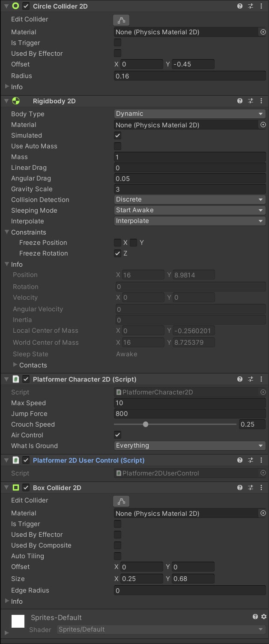Image resolution: width=269 pixels, height=644 pixels.
Task: Expand the Contacts foldout
Action: [15, 365]
